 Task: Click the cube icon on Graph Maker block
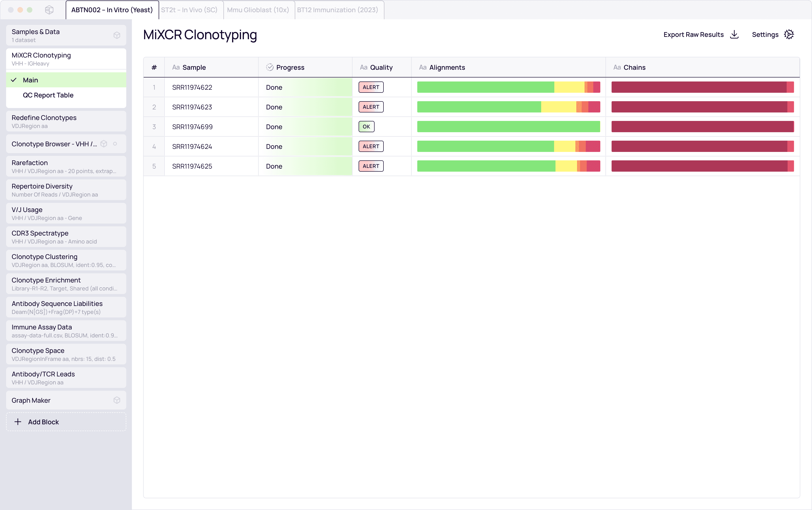(x=117, y=400)
